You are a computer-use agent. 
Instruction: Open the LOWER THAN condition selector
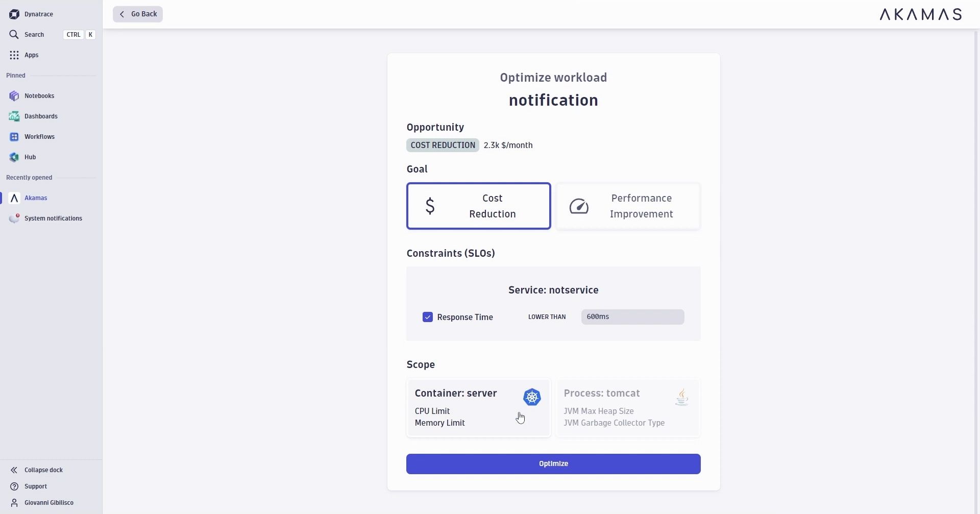547,316
